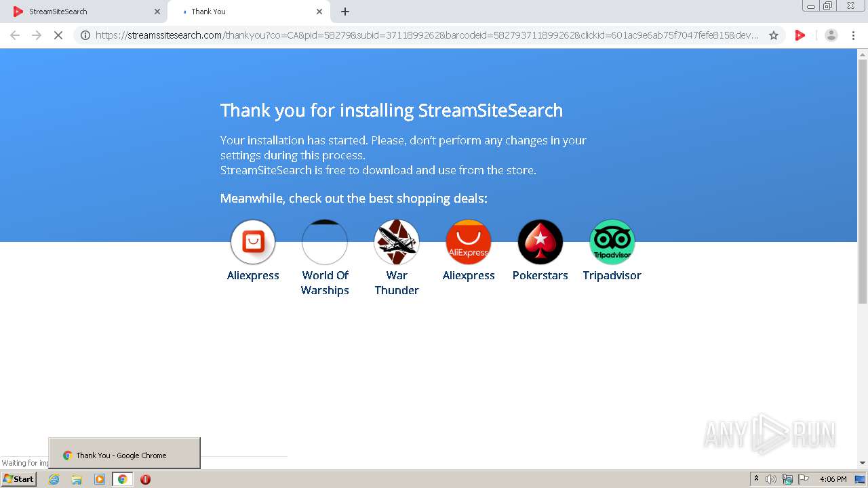Click the 'Meanwhile, check out the best shopping deals' text
The width and height of the screenshot is (868, 488).
[x=353, y=199]
